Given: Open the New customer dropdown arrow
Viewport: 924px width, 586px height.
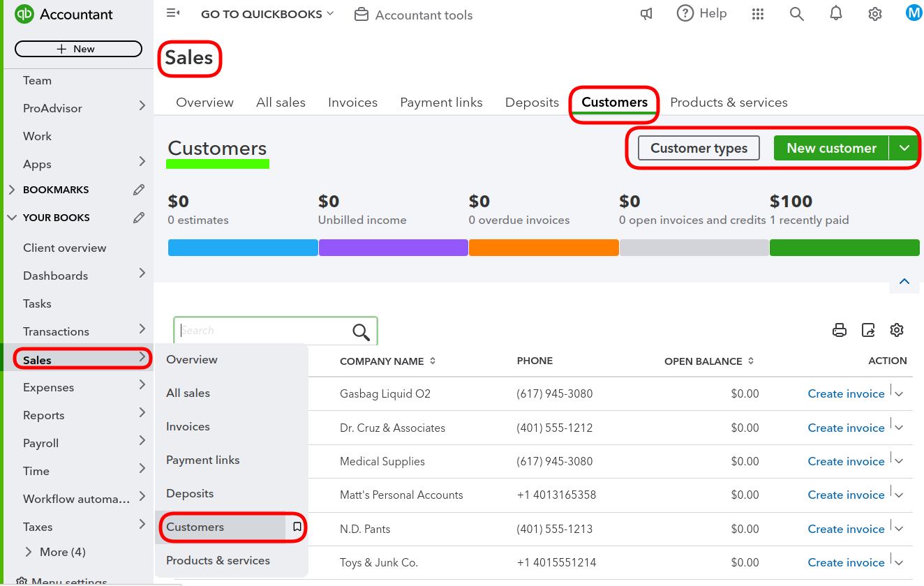Looking at the screenshot, I should [x=904, y=148].
